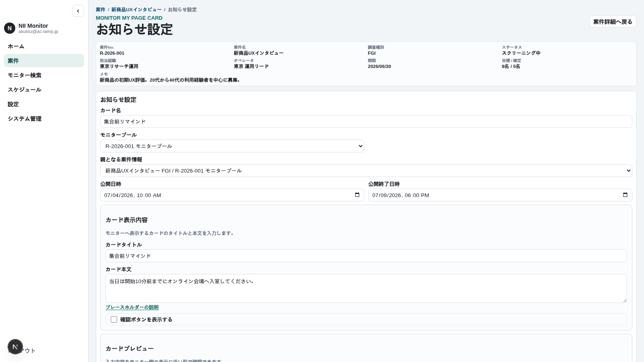The image size is (644, 362).
Task: Click the 案件 breadcrumb link
Action: pos(101,10)
